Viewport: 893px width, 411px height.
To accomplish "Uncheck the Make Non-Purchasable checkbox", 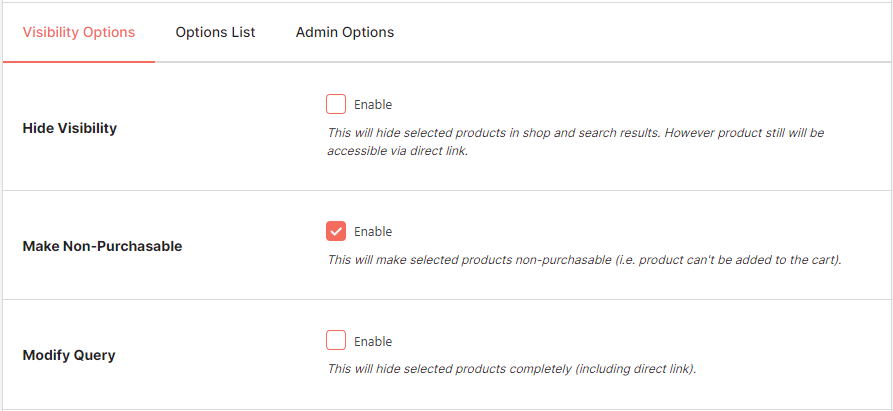I will tap(336, 231).
